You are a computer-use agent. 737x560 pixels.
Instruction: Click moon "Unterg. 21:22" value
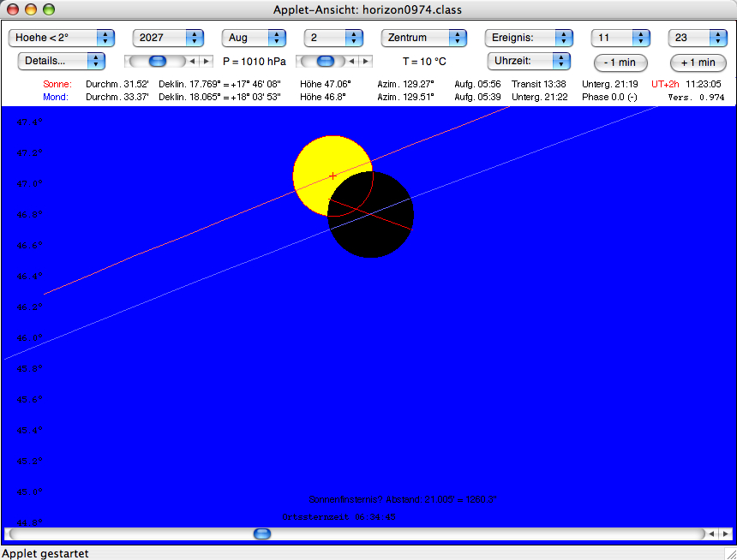540,97
